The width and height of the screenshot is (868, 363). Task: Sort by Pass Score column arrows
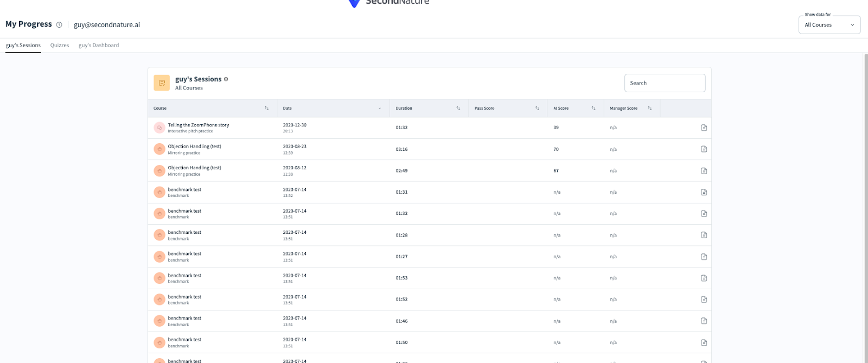click(537, 109)
